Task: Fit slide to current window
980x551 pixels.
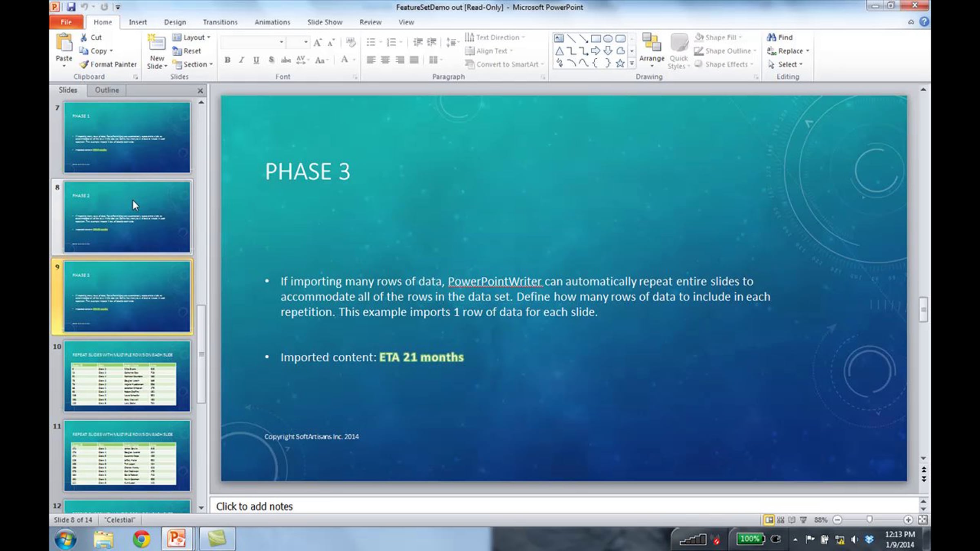Action: (x=922, y=520)
